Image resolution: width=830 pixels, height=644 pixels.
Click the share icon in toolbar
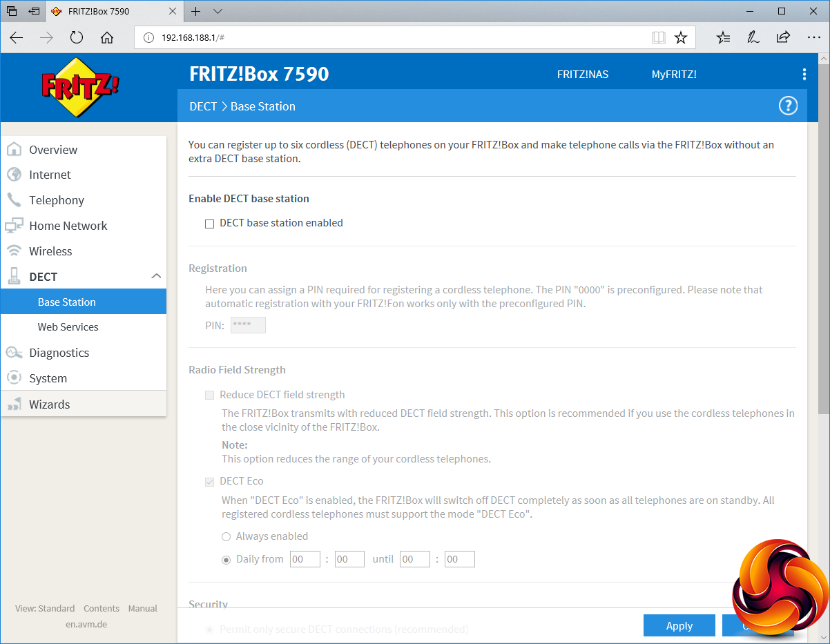tap(783, 37)
